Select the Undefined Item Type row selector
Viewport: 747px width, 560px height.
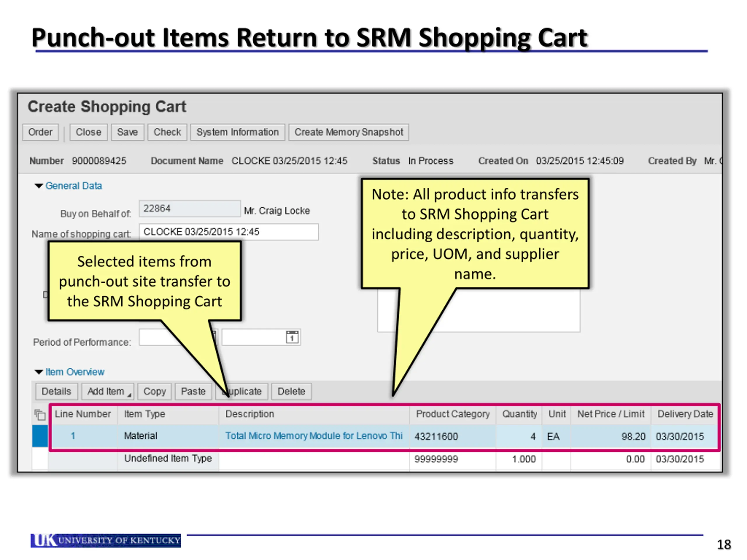point(40,459)
